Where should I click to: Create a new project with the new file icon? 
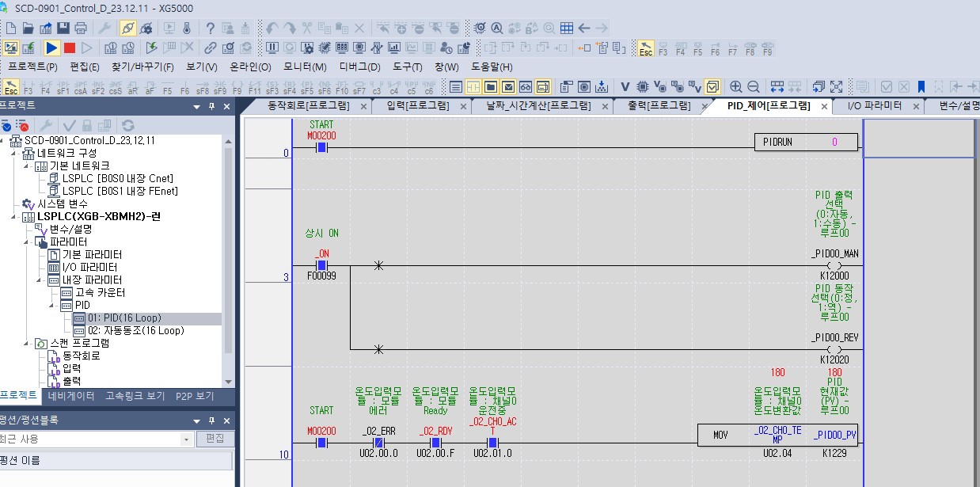pos(10,27)
